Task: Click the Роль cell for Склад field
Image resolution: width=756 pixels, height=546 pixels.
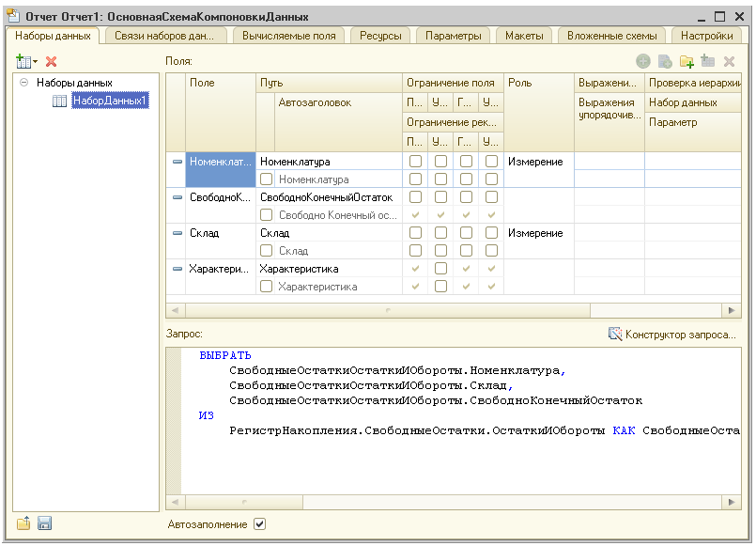Action: [x=538, y=233]
